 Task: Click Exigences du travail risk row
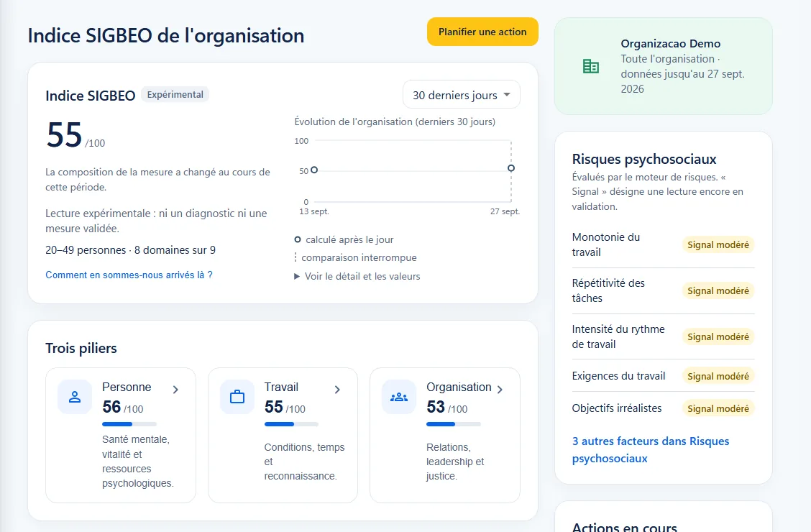pos(663,376)
